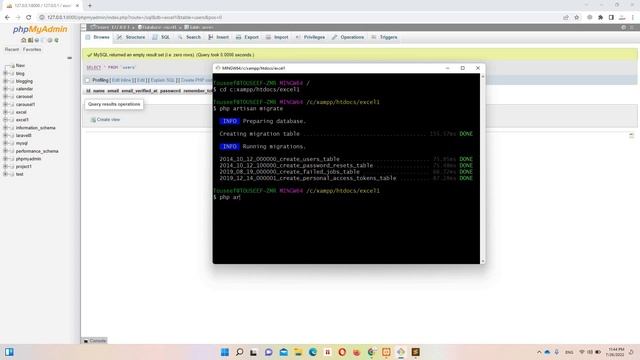The height and width of the screenshot is (360, 640).
Task: Open the Operations tab
Action: [x=348, y=37]
